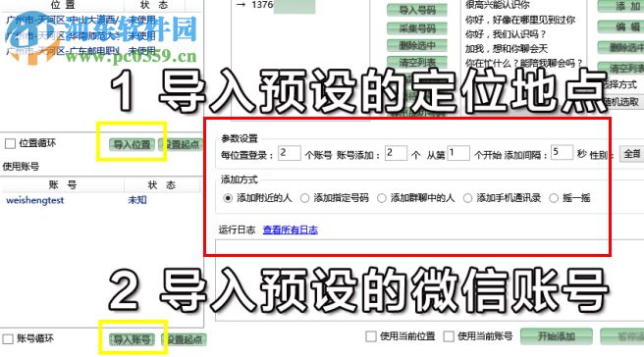Select the 添加附近的人 radio option

click(228, 198)
